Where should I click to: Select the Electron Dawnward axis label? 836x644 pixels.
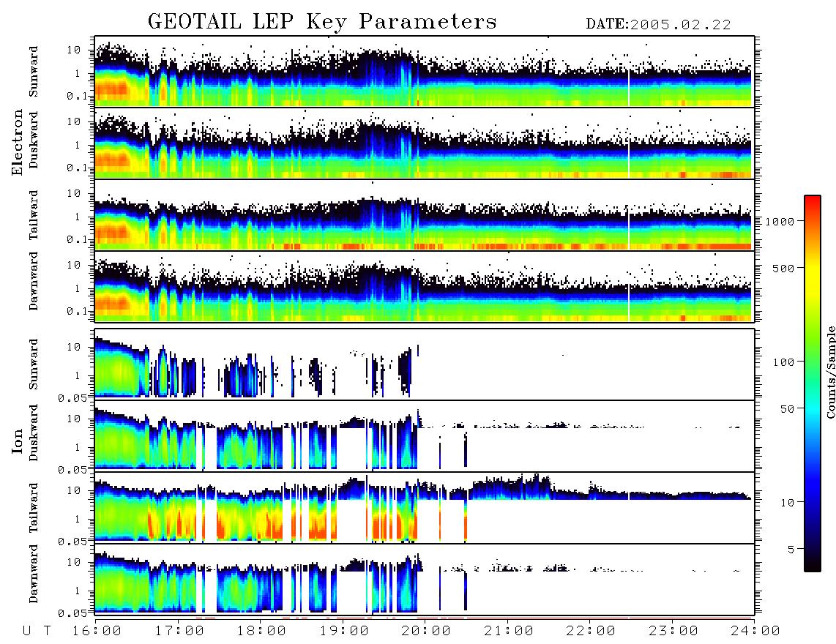click(x=34, y=282)
